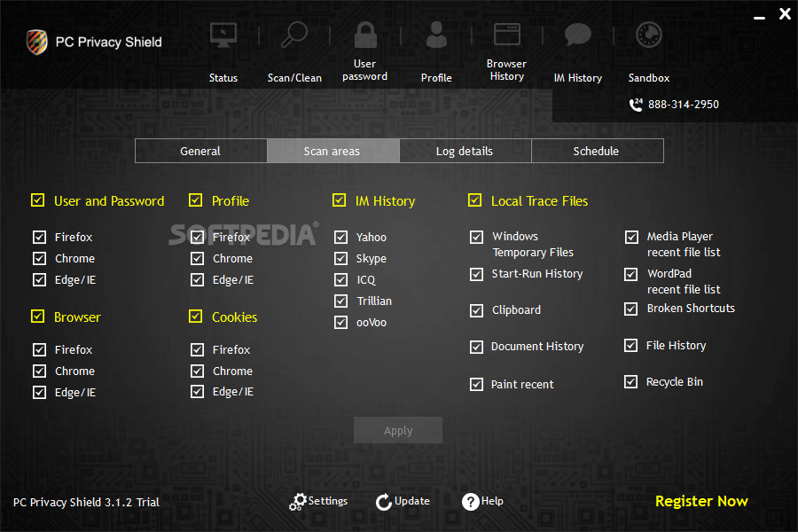
Task: Uncheck Chrome under User and Password
Action: (x=39, y=258)
